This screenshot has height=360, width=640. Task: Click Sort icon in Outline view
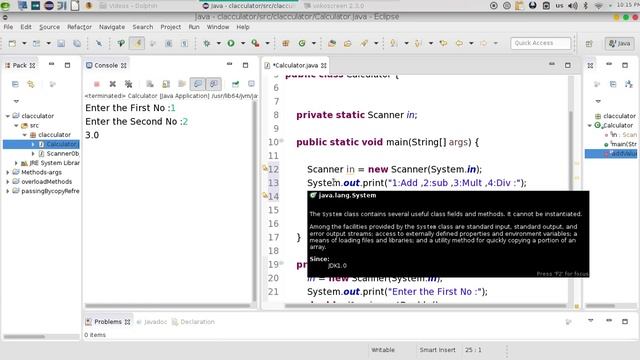[x=629, y=84]
